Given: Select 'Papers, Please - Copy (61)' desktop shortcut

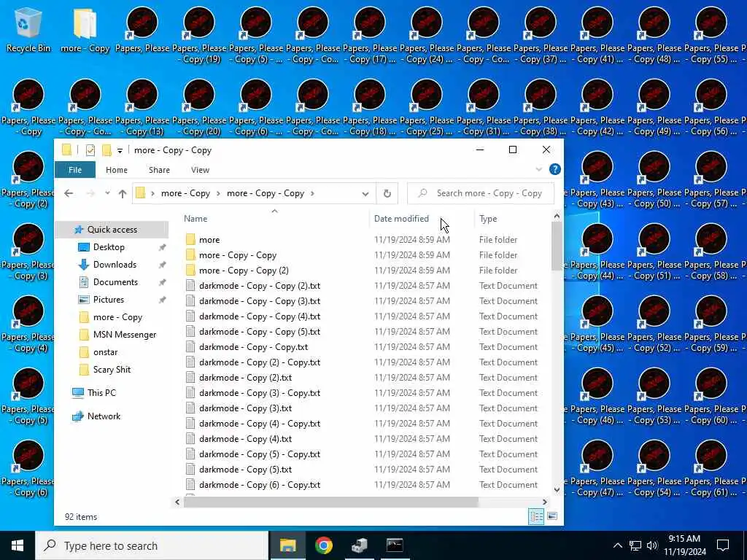Looking at the screenshot, I should click(x=711, y=469).
